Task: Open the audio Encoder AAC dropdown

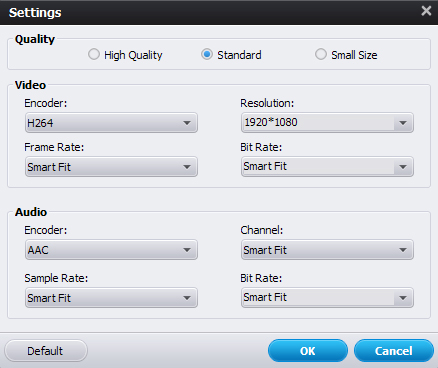Action: (x=111, y=250)
